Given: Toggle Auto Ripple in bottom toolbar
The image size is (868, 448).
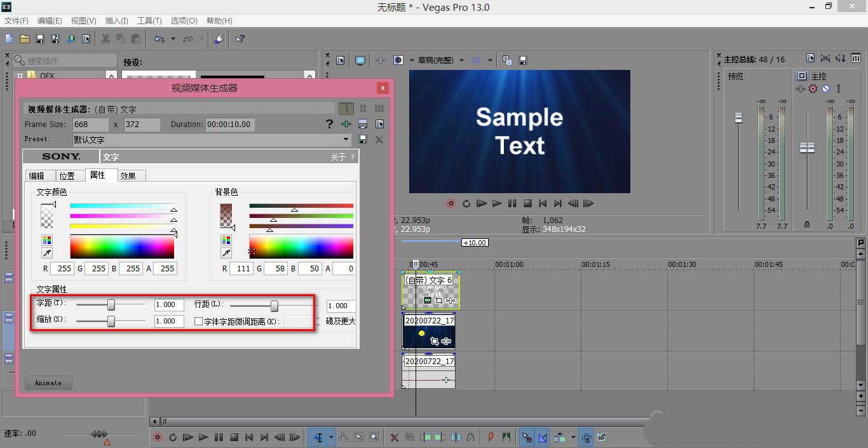Looking at the screenshot, I should point(559,437).
